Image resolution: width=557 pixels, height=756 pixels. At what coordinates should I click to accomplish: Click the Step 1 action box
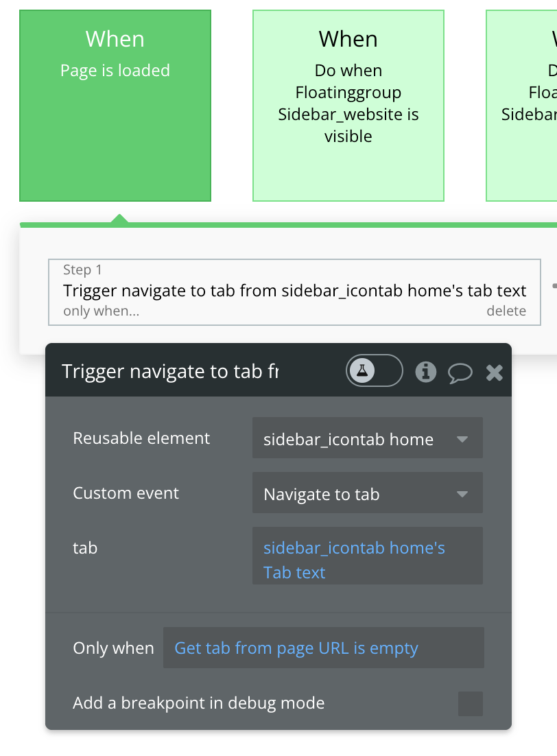(x=294, y=291)
